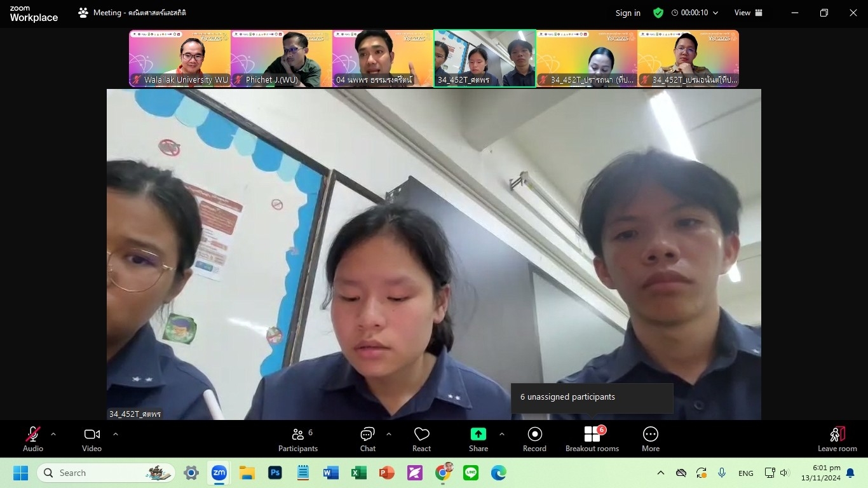Click Leave room button
Screen dimensions: 868x488
pyautogui.click(x=837, y=439)
